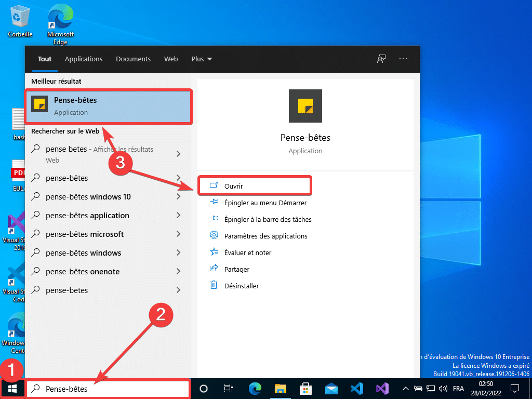Open the notification center icon
The width and height of the screenshot is (532, 399).
coord(515,389)
